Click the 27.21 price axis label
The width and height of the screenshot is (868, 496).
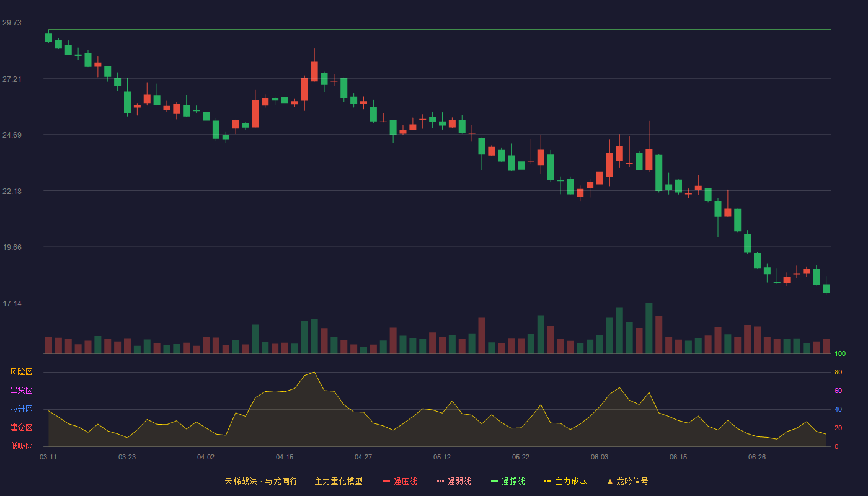tap(12, 79)
